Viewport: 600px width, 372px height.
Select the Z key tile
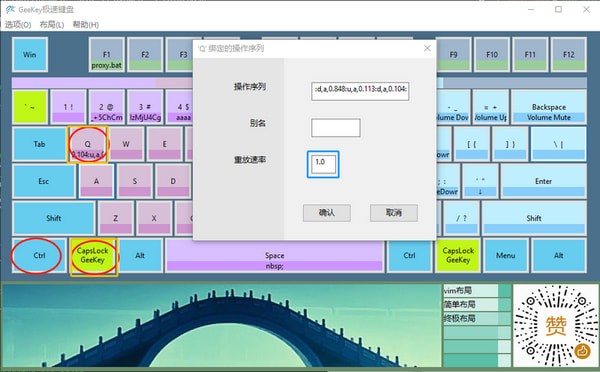click(116, 218)
